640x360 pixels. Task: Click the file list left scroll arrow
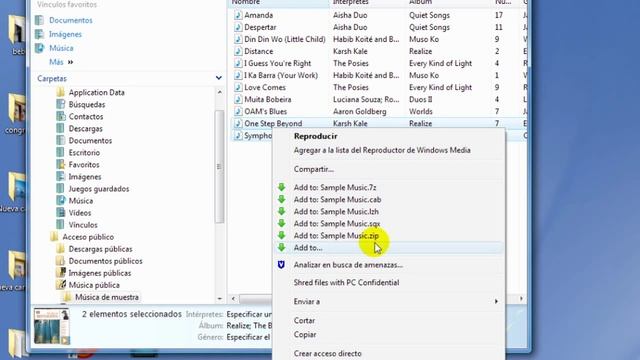[233, 299]
